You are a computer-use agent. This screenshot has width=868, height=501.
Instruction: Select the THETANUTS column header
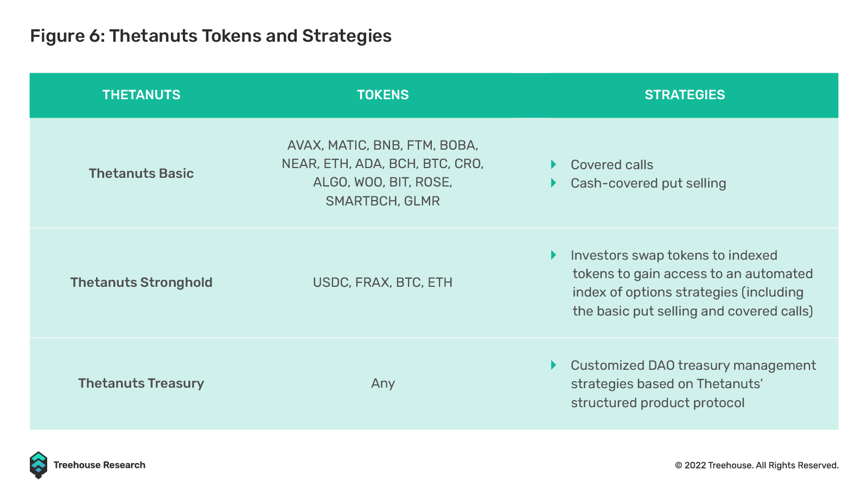pyautogui.click(x=142, y=95)
